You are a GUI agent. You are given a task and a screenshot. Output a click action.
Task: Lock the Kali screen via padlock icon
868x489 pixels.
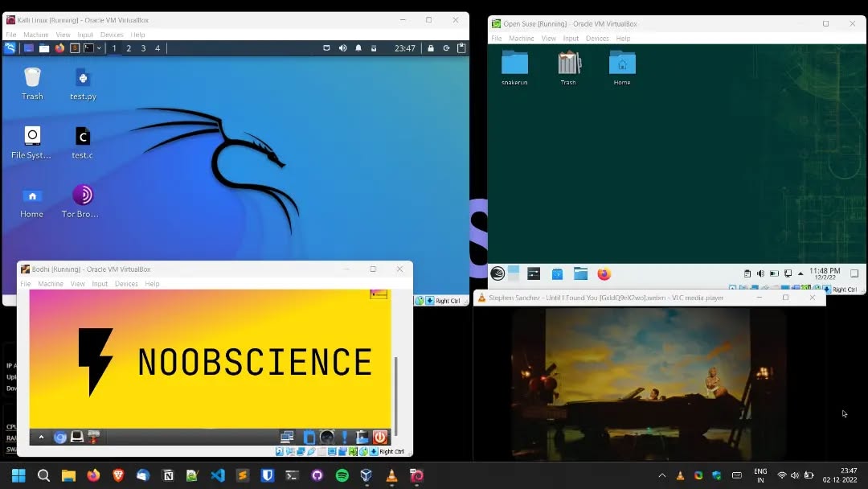pyautogui.click(x=431, y=48)
